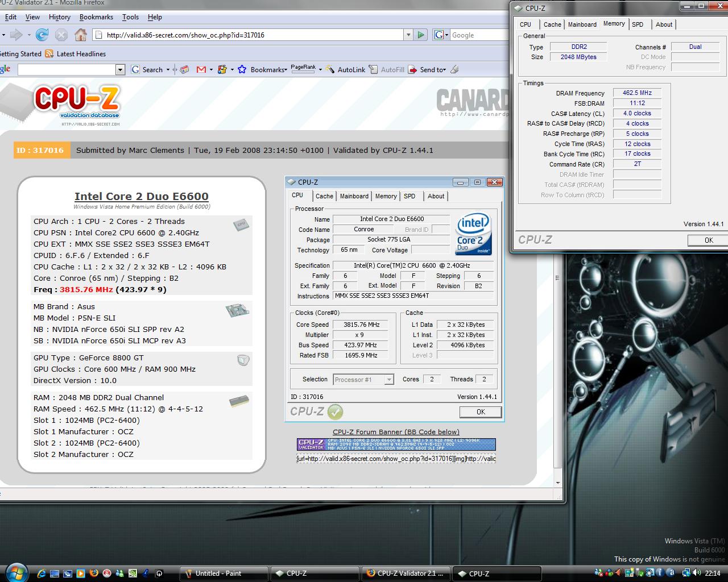The width and height of the screenshot is (728, 582).
Task: Open the PageRank dropdown arrow
Action: (320, 69)
